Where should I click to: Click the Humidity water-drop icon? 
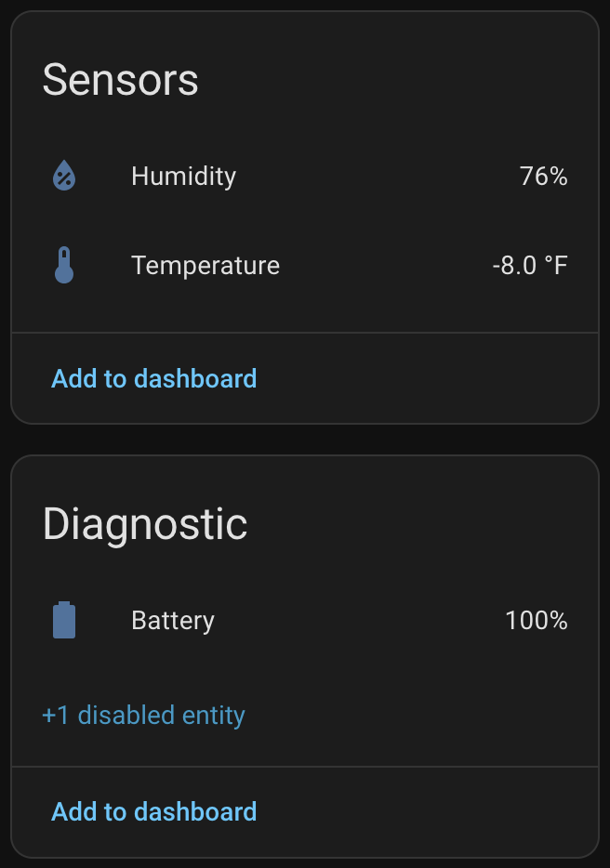pyautogui.click(x=64, y=176)
